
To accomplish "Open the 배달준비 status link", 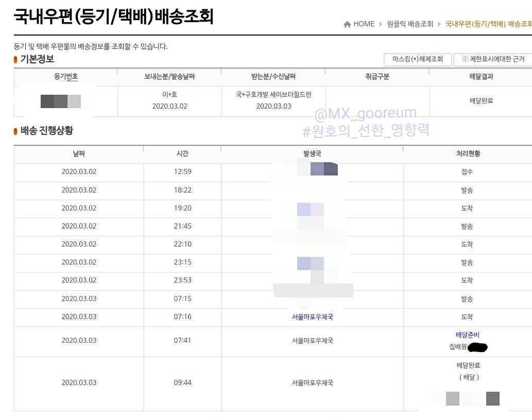I will (468, 335).
